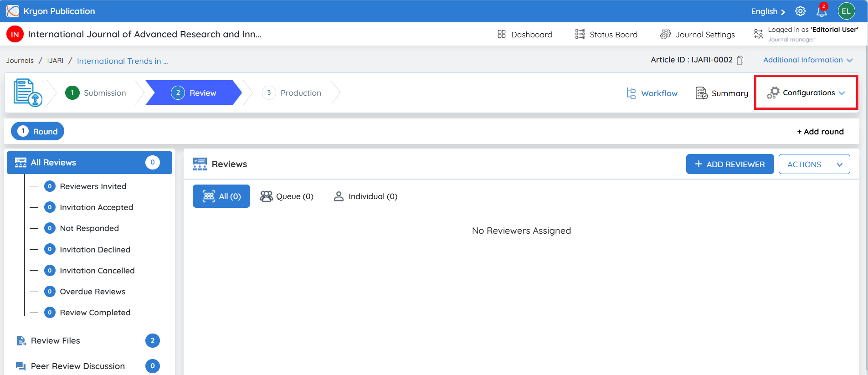
Task: Change language from English selector
Action: coord(768,11)
